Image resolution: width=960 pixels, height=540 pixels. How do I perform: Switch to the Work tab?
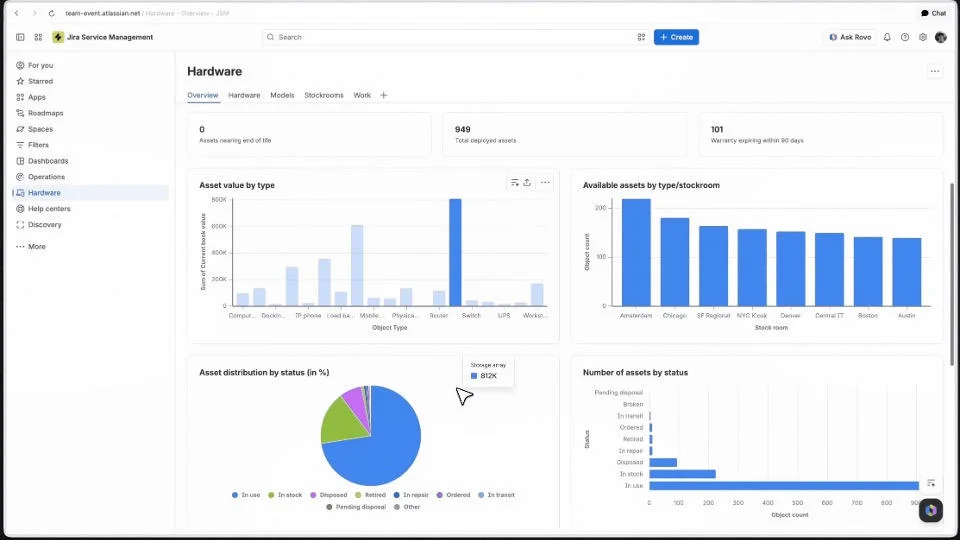click(x=362, y=96)
